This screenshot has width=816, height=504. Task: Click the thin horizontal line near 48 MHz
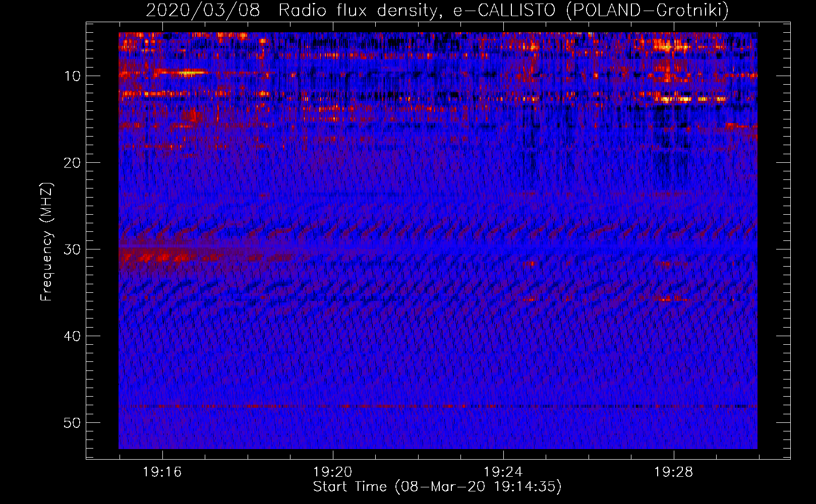tap(438, 406)
